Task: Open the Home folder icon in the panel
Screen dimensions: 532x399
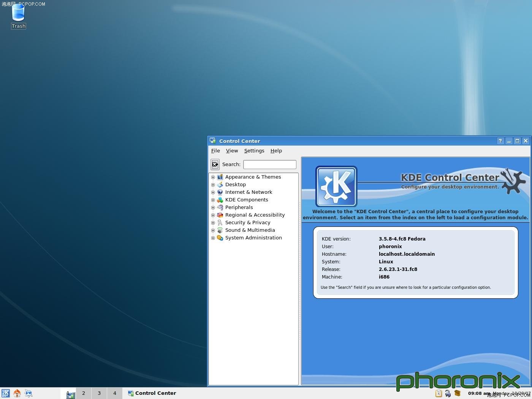Action: tap(17, 393)
